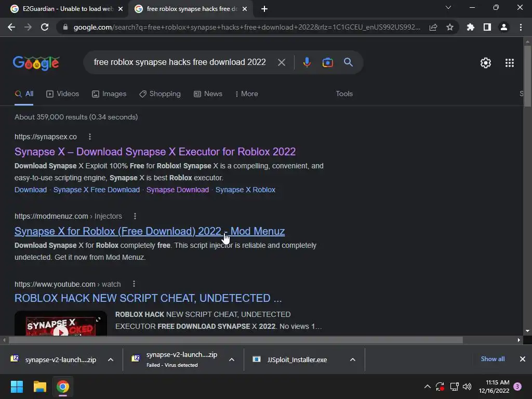Bookmark this tab with the star icon

[450, 27]
